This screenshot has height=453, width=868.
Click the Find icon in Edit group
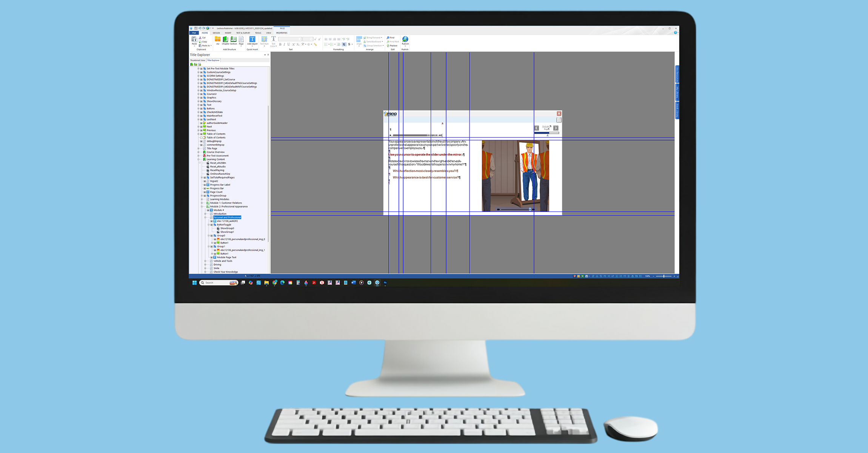[388, 38]
